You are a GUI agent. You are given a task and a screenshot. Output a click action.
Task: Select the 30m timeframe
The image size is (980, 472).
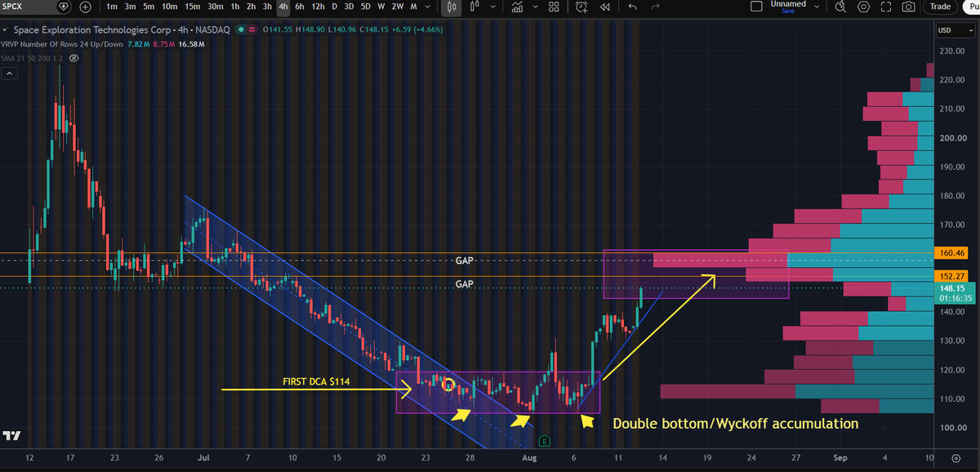click(215, 7)
